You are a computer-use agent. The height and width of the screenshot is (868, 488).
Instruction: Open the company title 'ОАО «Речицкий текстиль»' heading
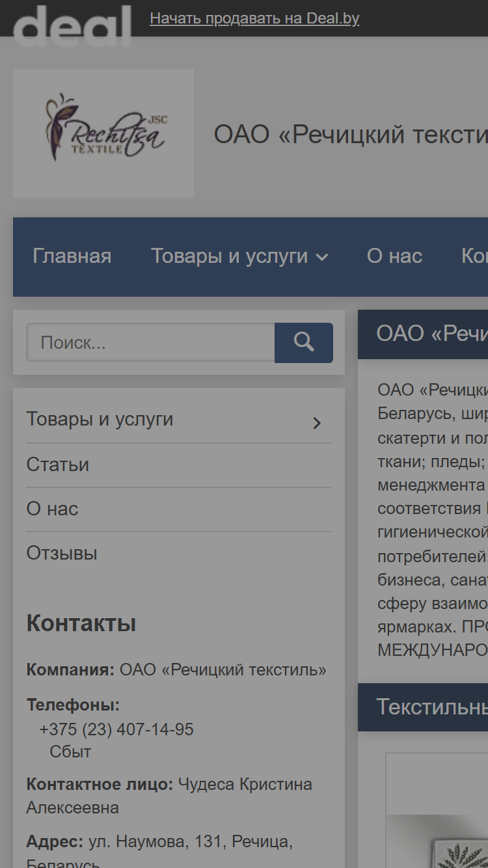[x=351, y=134]
